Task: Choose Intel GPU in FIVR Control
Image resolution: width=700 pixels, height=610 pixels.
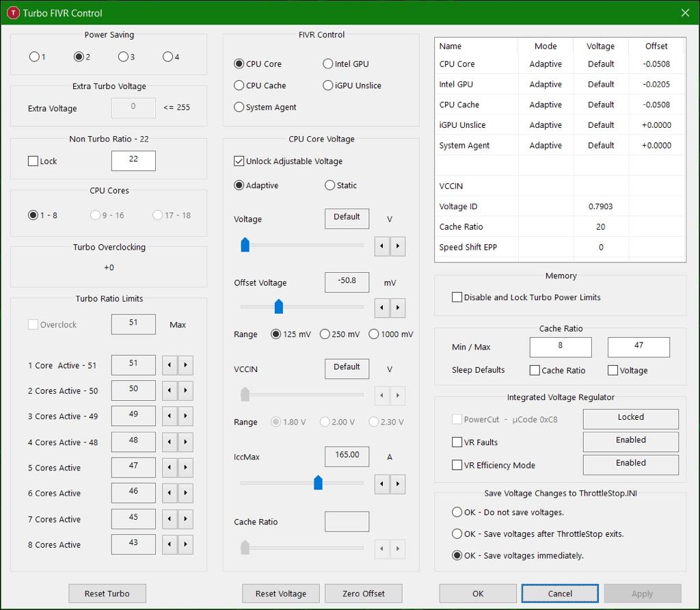Action: pyautogui.click(x=346, y=64)
